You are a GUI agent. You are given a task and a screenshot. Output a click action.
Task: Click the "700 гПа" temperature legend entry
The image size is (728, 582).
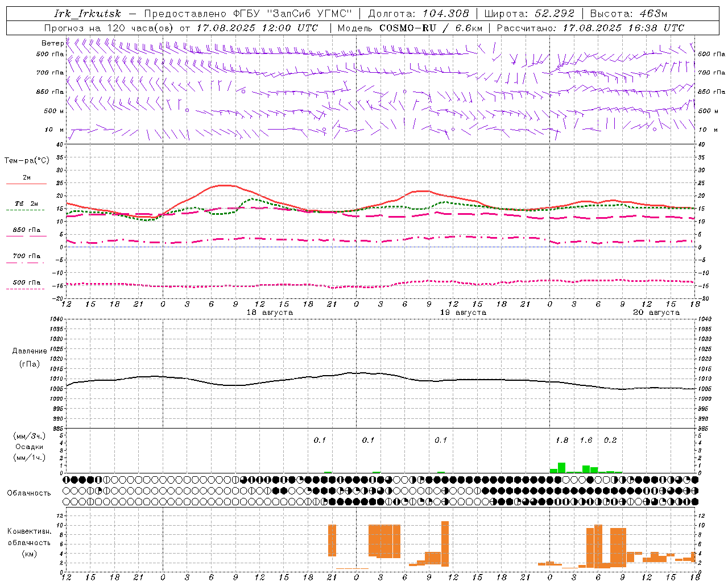click(x=26, y=256)
